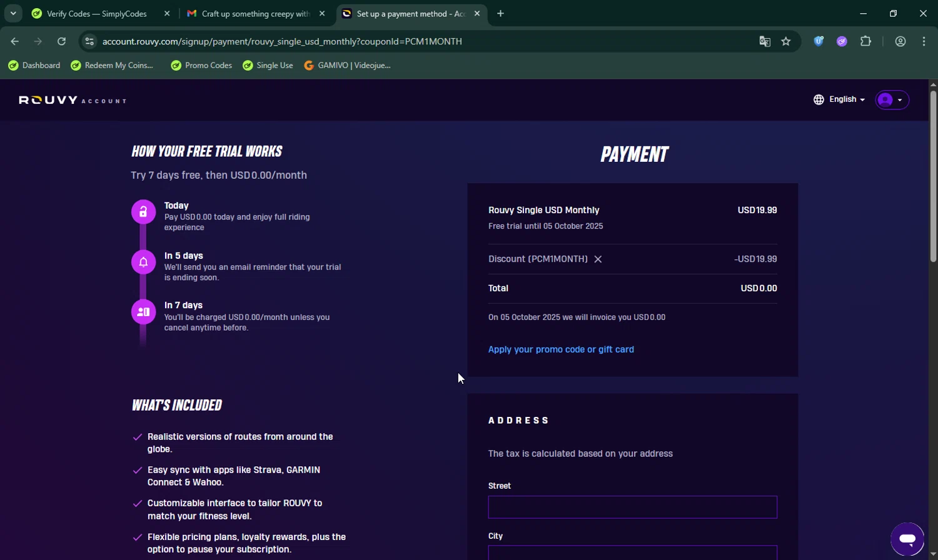938x560 pixels.
Task: Reload the current page
Action: pos(61,41)
